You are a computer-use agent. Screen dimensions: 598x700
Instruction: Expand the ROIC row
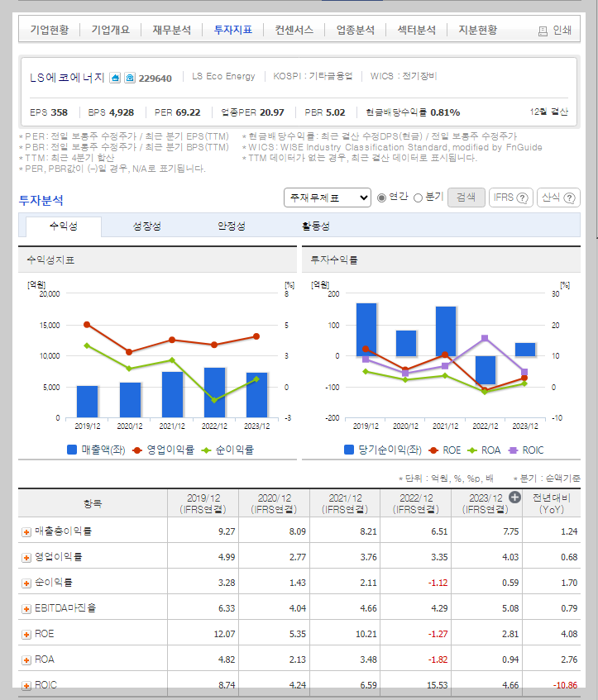pos(26,686)
